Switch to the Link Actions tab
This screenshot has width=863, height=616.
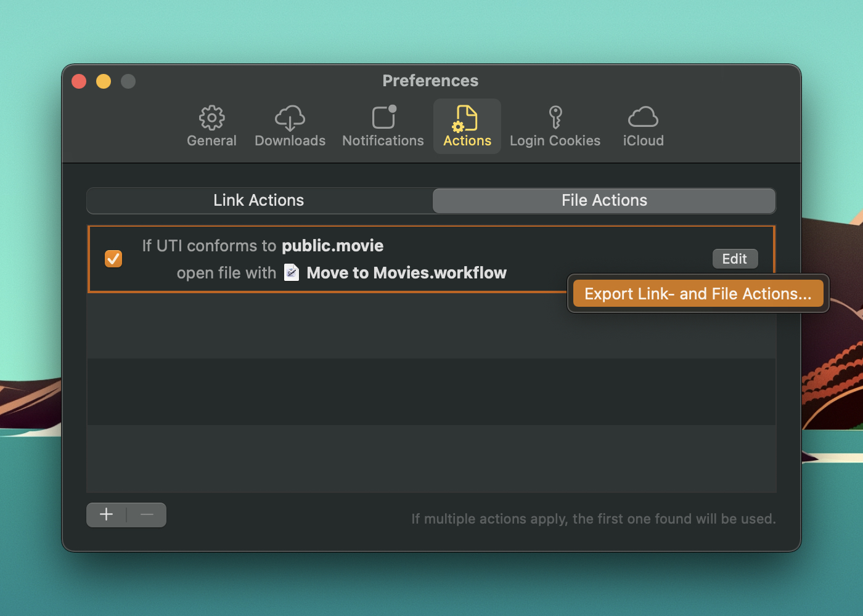coord(260,201)
